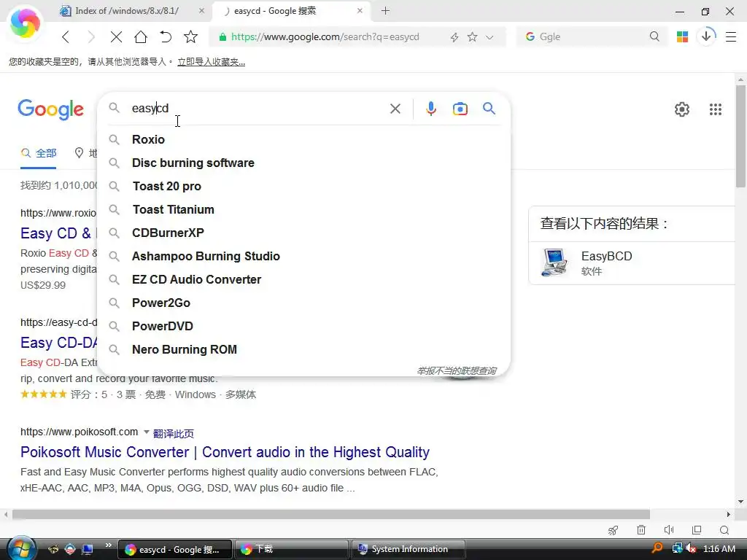Image resolution: width=747 pixels, height=560 pixels.
Task: Open the Windows Start orb
Action: click(21, 548)
